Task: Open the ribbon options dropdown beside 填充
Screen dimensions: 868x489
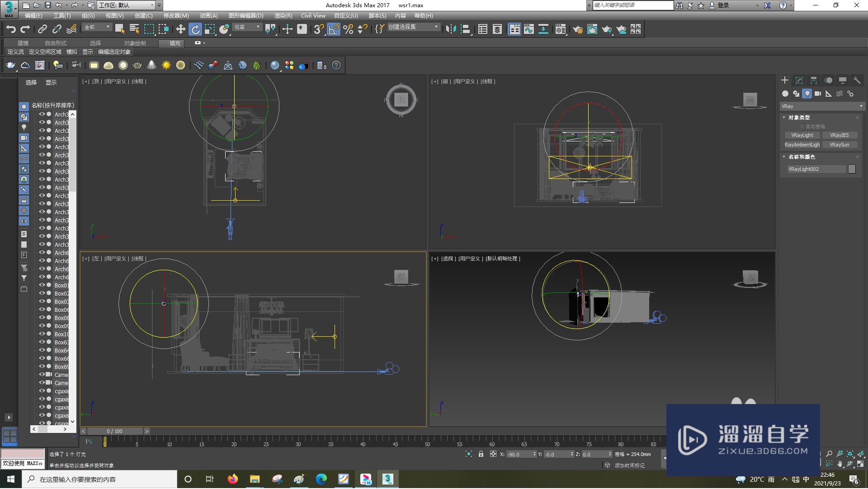Action: pyautogui.click(x=199, y=43)
